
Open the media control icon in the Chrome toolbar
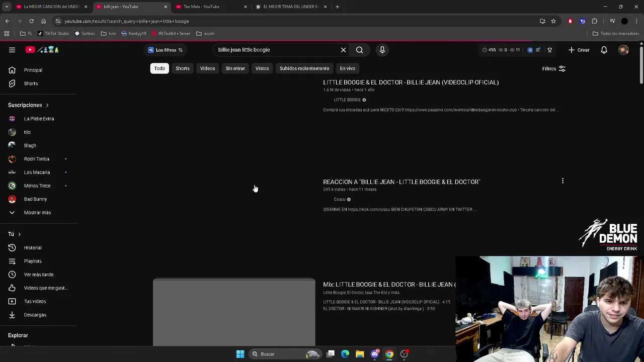point(612,21)
